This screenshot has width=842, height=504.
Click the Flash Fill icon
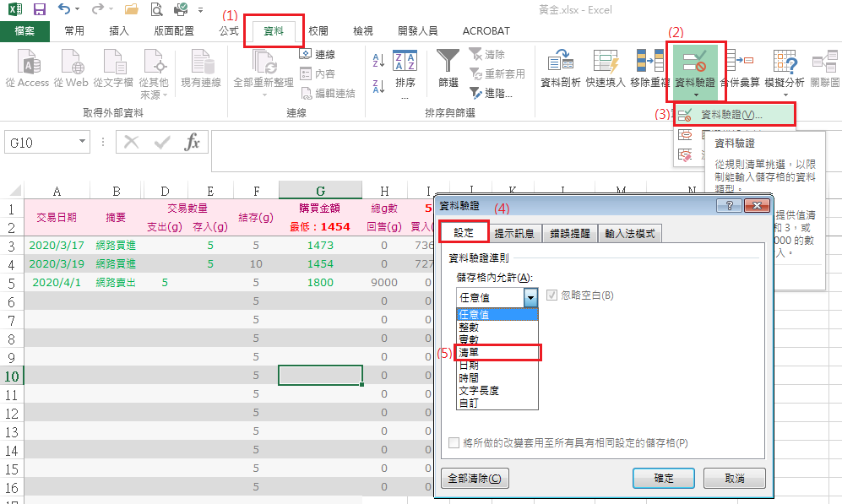(x=606, y=68)
